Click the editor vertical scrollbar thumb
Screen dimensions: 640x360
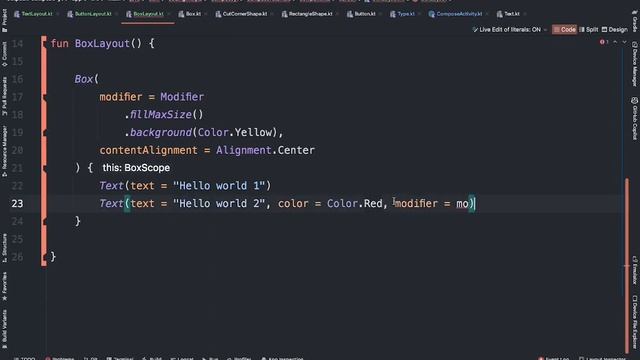(627, 265)
